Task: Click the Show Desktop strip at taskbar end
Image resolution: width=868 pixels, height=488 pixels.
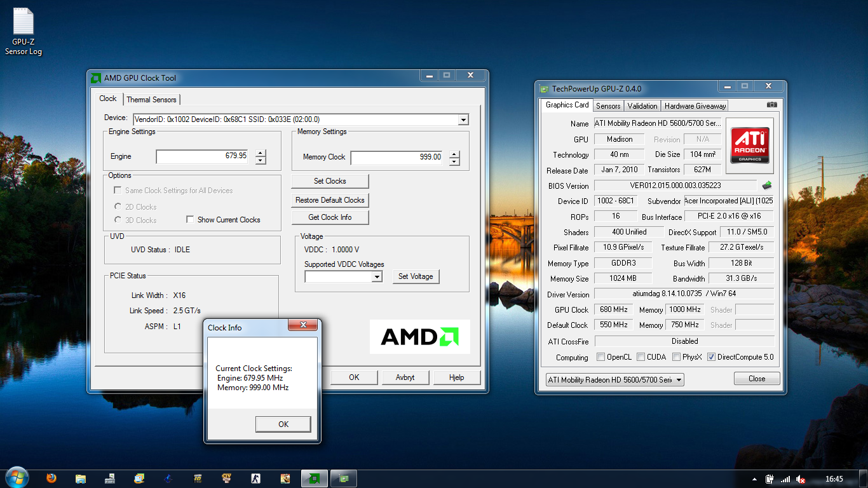Action: pos(863,478)
